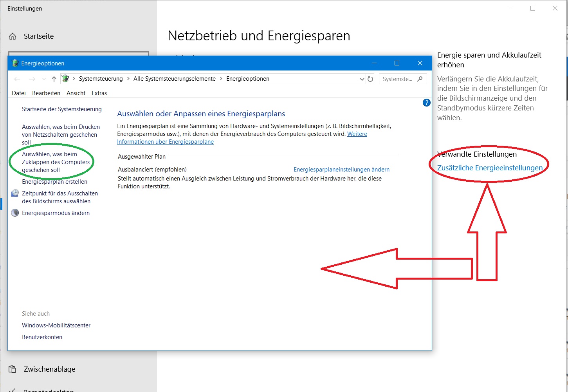Open the Ansicht menu
Screen dimensions: 568x392
click(76, 93)
